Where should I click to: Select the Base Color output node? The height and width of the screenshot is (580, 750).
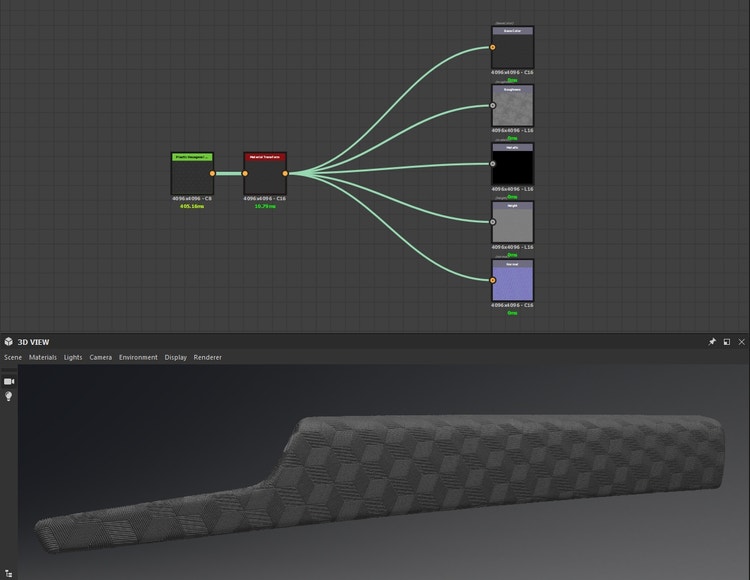click(512, 47)
